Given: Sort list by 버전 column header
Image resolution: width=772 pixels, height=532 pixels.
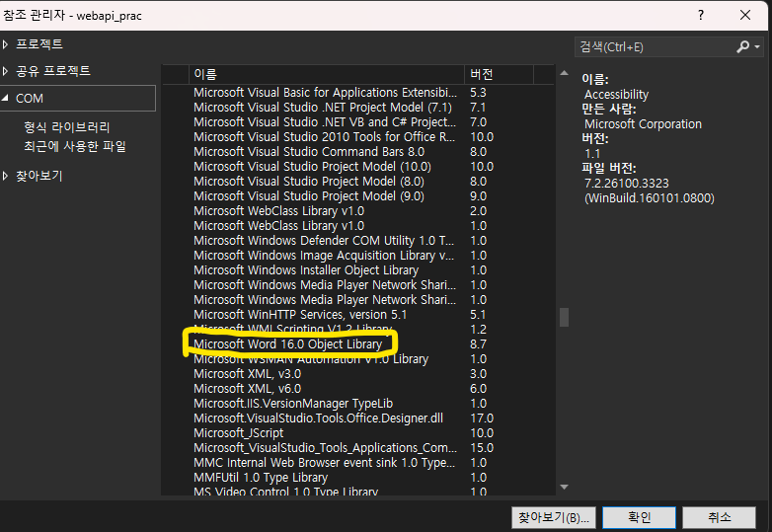Looking at the screenshot, I should click(499, 74).
